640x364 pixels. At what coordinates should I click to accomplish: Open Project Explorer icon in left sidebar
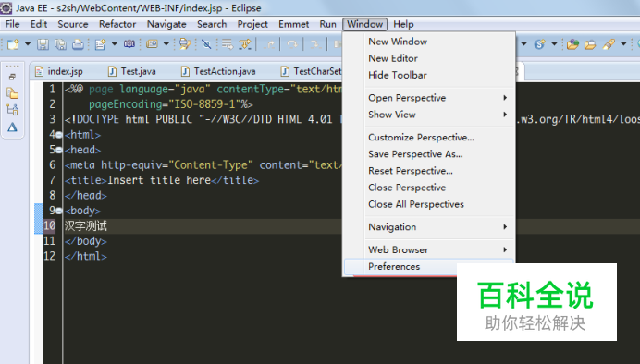12,93
